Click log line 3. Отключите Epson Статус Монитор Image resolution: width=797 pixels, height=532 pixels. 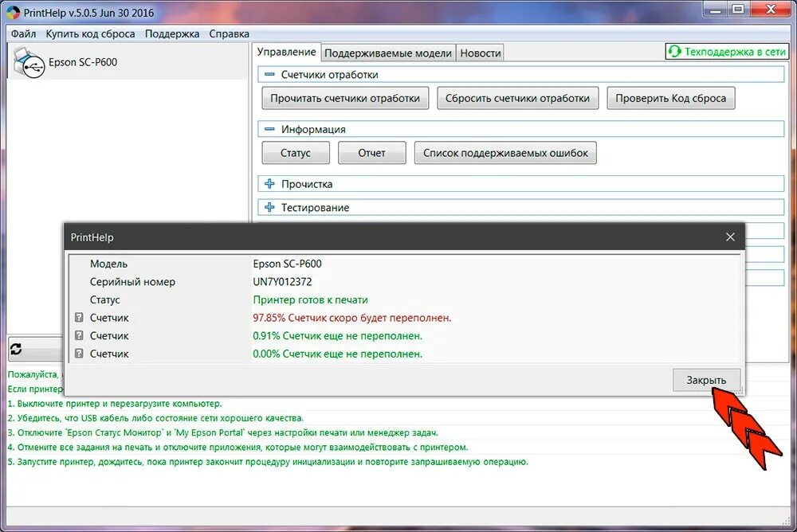click(222, 432)
